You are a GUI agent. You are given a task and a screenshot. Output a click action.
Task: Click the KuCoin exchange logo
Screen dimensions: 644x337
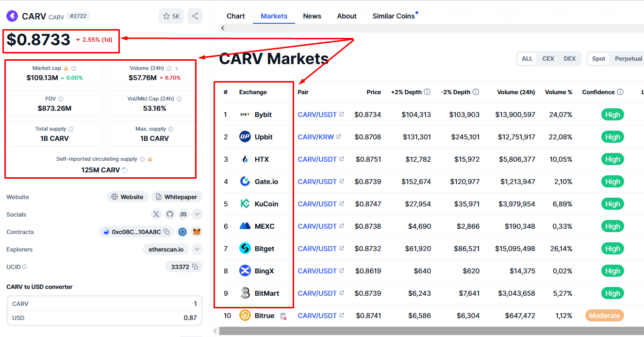pos(245,204)
